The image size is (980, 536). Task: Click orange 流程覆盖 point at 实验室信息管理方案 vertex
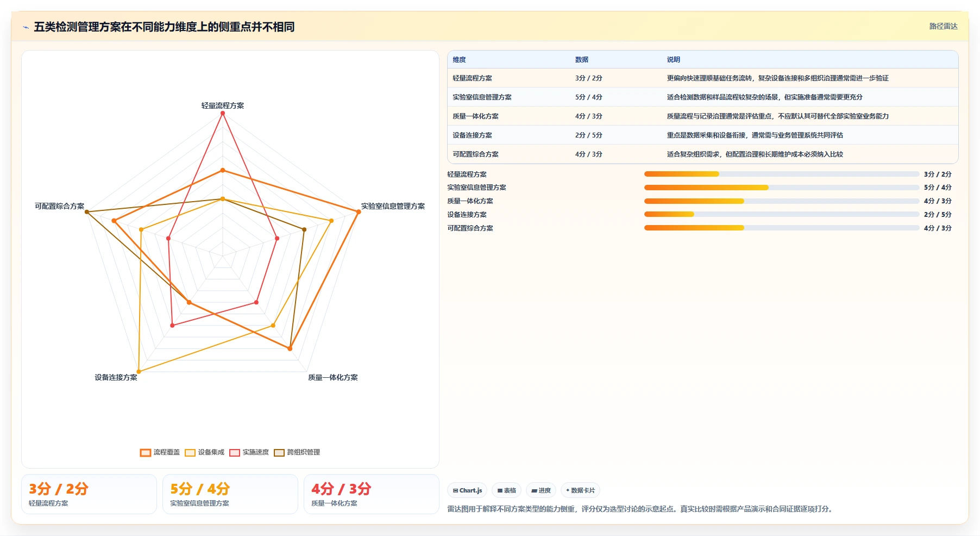pos(359,212)
